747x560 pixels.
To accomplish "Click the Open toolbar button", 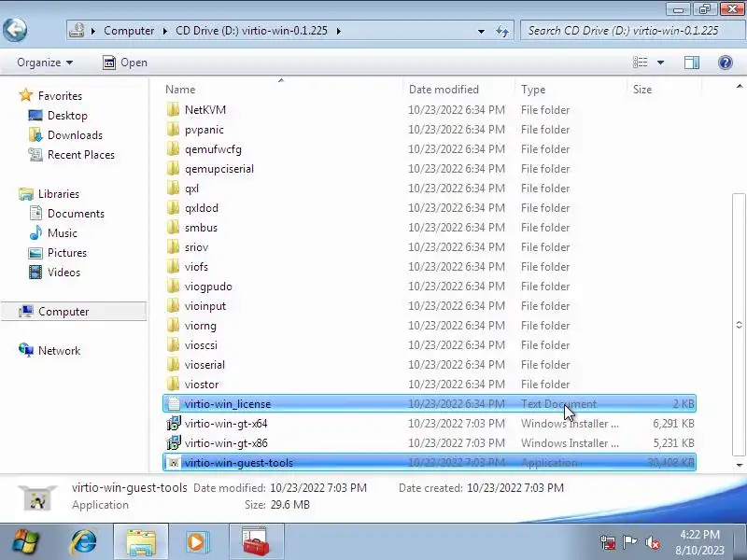I will [x=125, y=63].
